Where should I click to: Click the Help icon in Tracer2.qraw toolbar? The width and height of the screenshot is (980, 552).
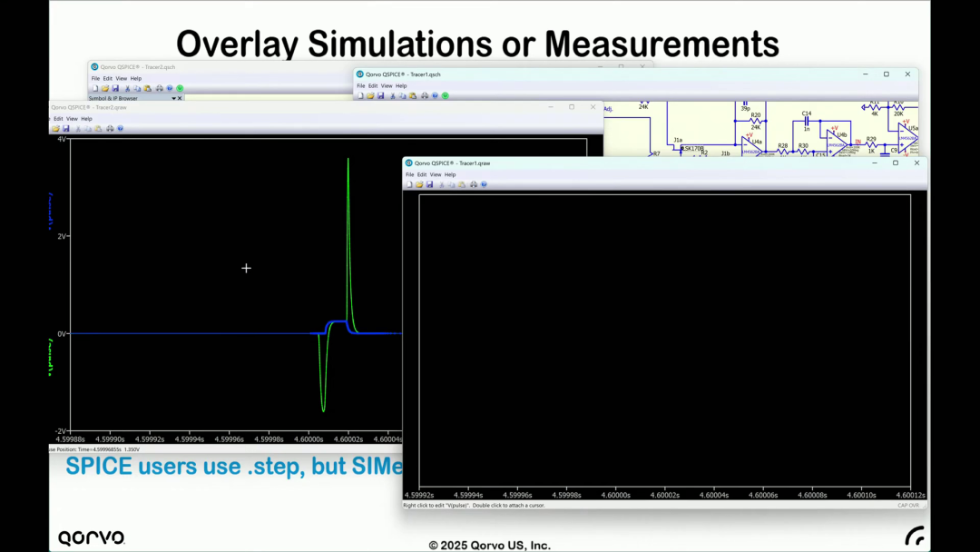[120, 129]
